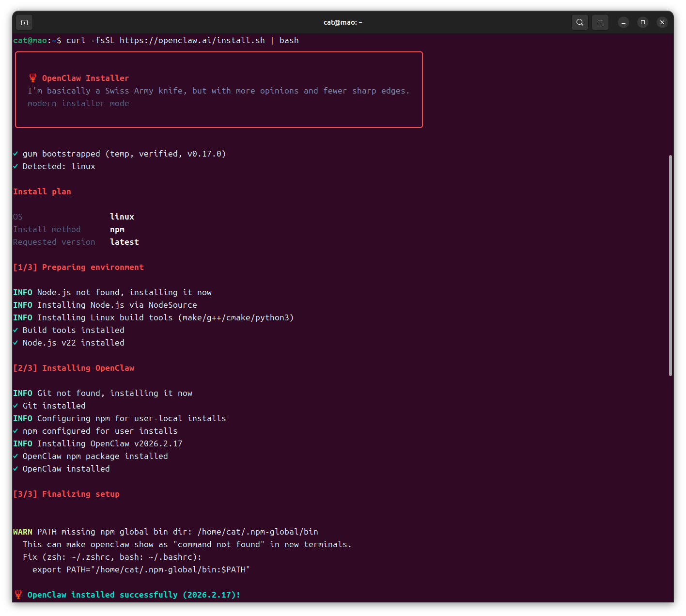Image resolution: width=686 pixels, height=616 pixels.
Task: Click the install.sh URL in the curl command
Action: [192, 40]
